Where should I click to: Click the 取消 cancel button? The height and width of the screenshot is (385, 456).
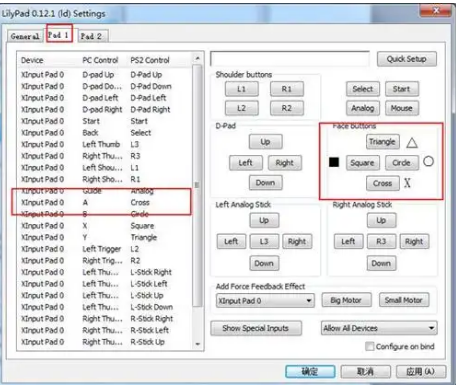365,372
